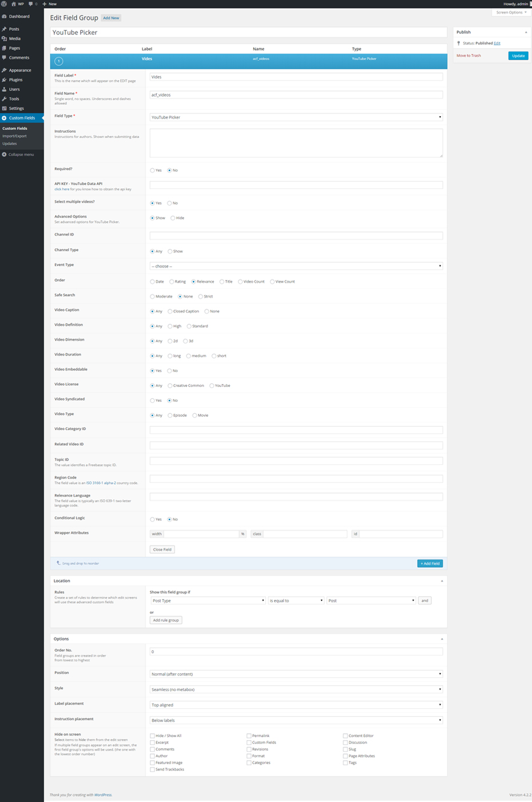Check the Featured Image hide option
The width and height of the screenshot is (532, 802).
[x=153, y=763]
